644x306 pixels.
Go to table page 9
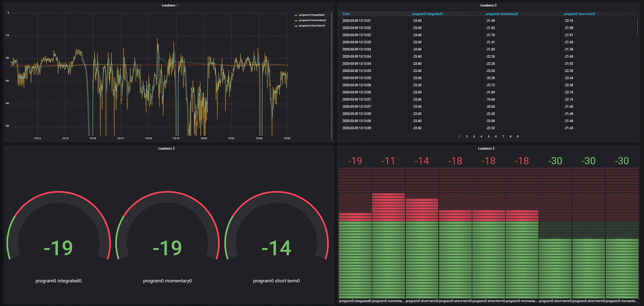tap(518, 136)
